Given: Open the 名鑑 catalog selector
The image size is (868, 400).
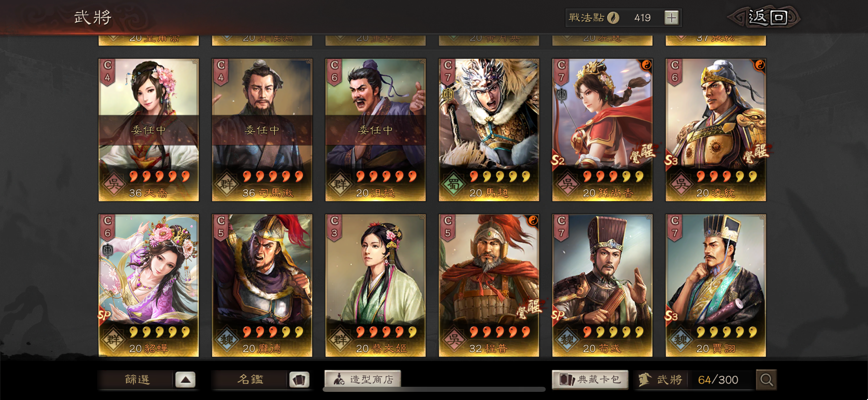Looking at the screenshot, I should pyautogui.click(x=250, y=379).
